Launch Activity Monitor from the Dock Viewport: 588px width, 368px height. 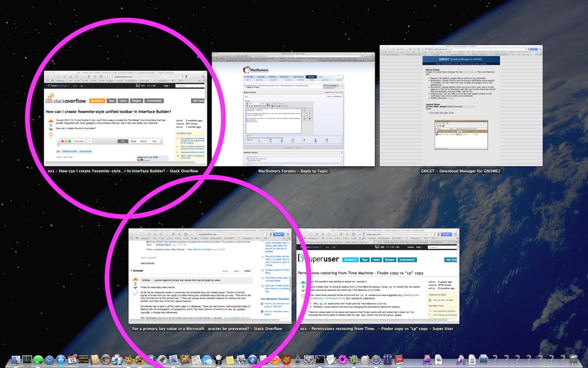click(x=27, y=359)
